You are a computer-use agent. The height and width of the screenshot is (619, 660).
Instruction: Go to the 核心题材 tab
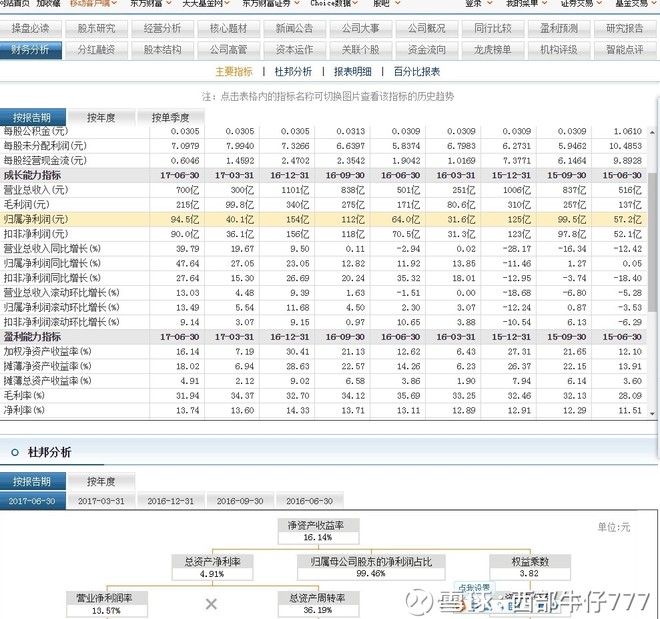(x=229, y=29)
